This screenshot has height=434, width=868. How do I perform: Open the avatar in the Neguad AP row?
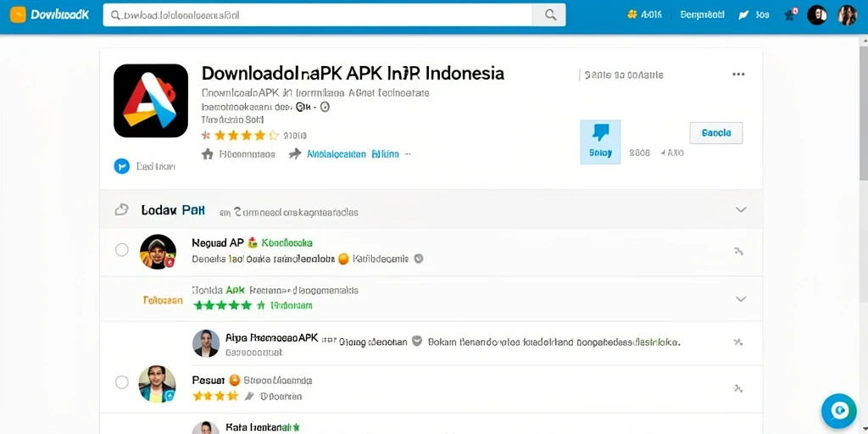pos(158,252)
